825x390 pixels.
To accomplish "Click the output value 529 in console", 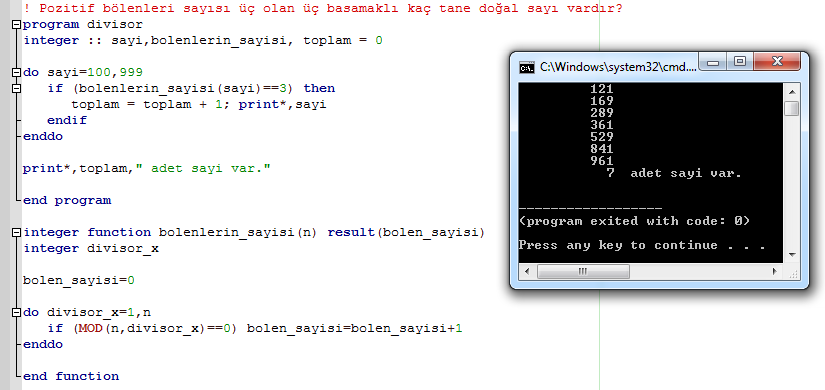I will coord(602,137).
